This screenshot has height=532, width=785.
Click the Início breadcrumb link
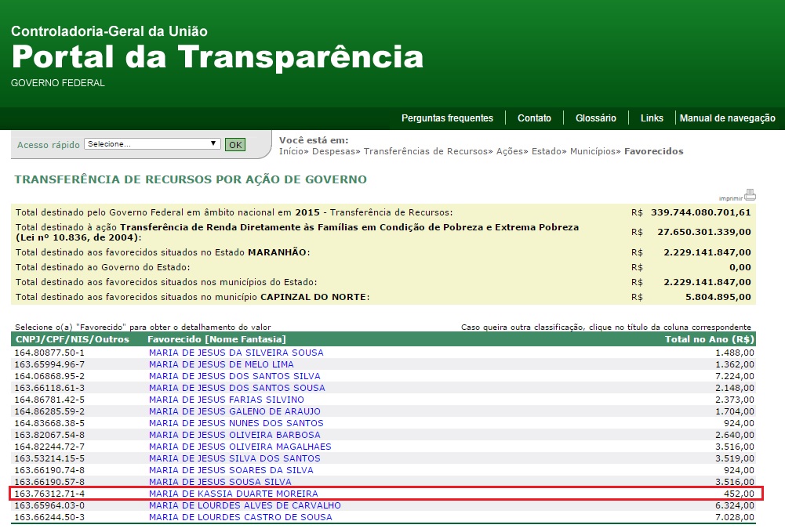tap(291, 151)
